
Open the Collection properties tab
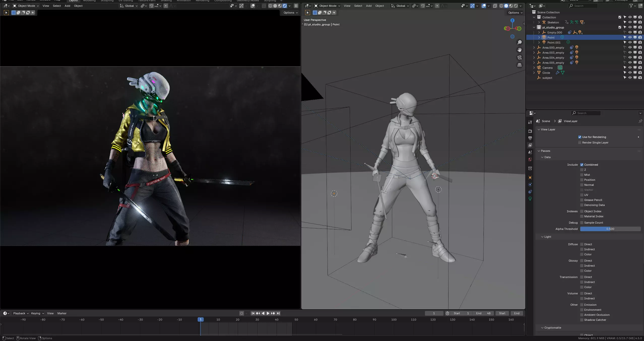tap(530, 168)
